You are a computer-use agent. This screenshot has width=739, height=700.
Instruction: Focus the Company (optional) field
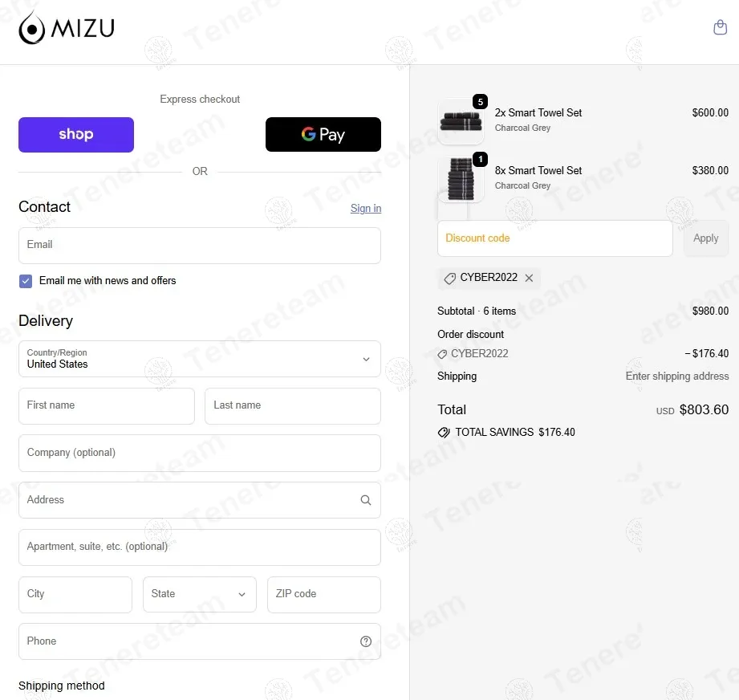pos(199,453)
